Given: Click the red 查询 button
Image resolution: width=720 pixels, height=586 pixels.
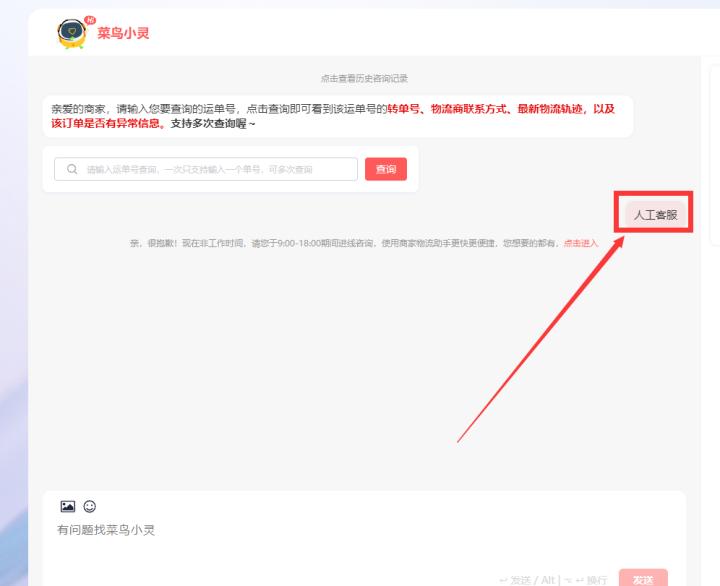Looking at the screenshot, I should point(386,169).
